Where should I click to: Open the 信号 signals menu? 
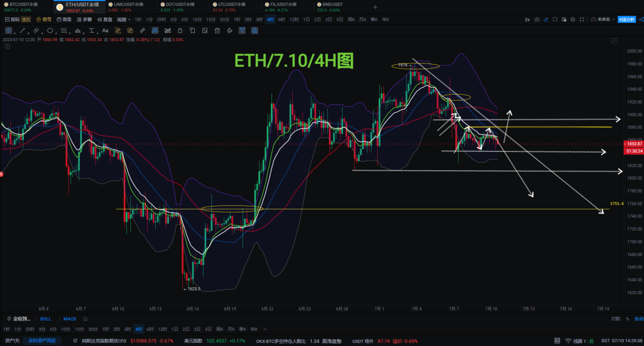click(44, 19)
